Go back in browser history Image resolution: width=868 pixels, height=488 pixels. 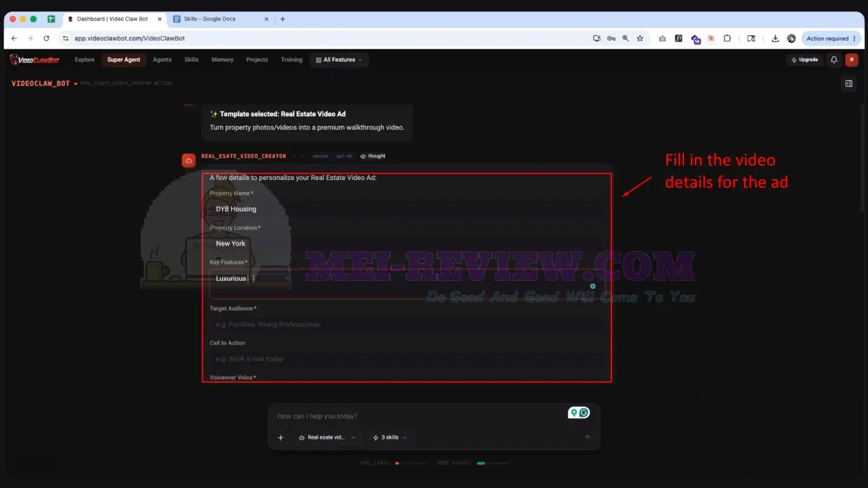14,38
